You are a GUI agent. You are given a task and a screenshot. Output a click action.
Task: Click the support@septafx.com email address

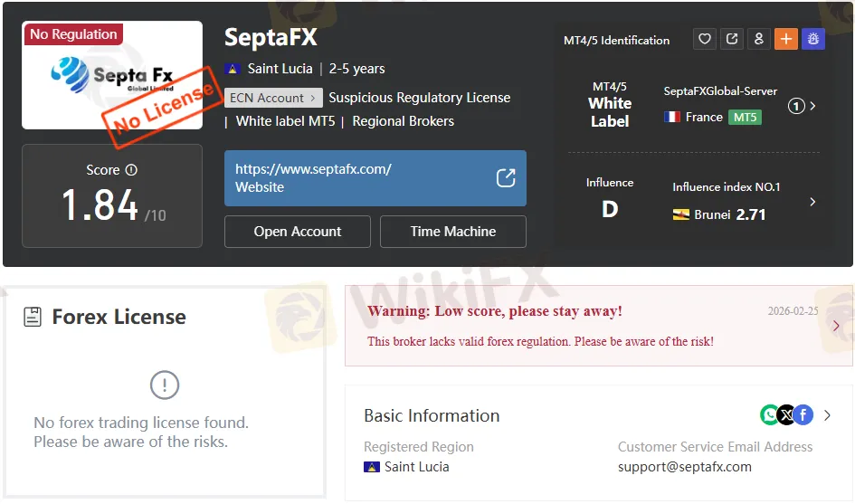coord(684,467)
